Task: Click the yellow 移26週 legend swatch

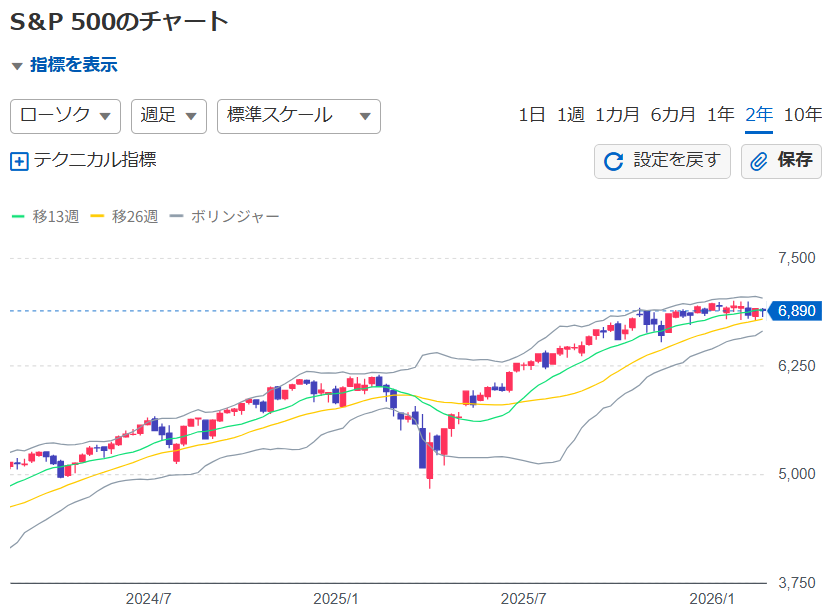Action: (97, 216)
